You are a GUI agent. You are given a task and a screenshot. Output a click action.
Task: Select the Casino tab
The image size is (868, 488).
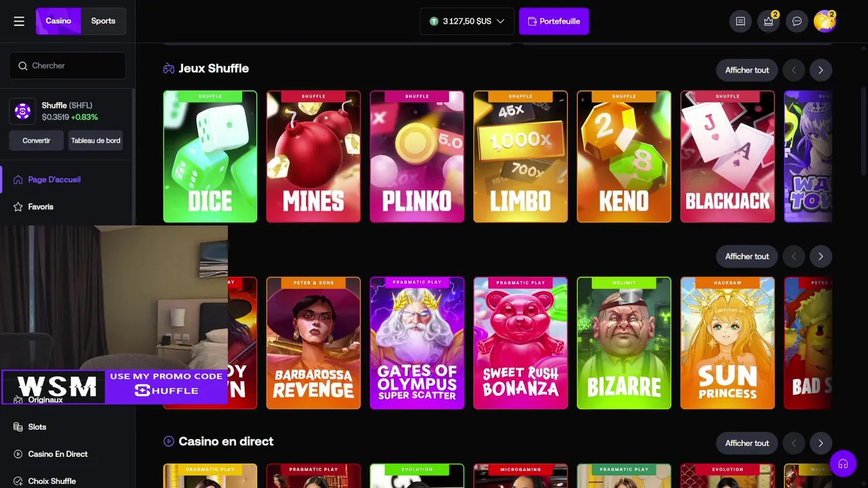(x=58, y=21)
